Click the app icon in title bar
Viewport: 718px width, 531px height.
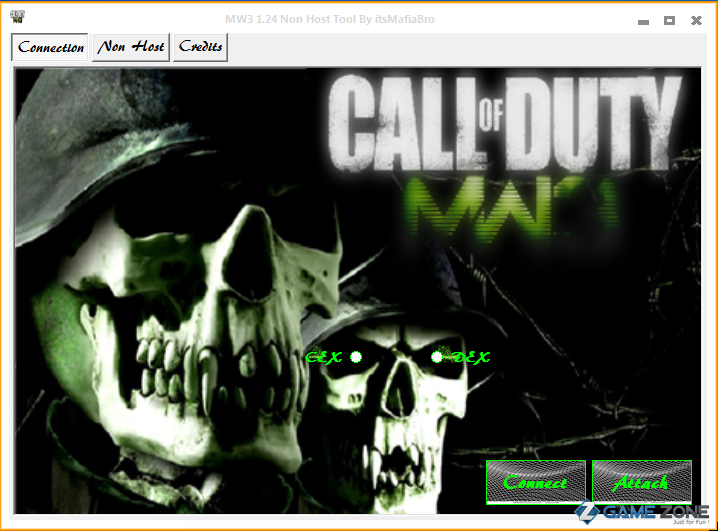coord(17,17)
